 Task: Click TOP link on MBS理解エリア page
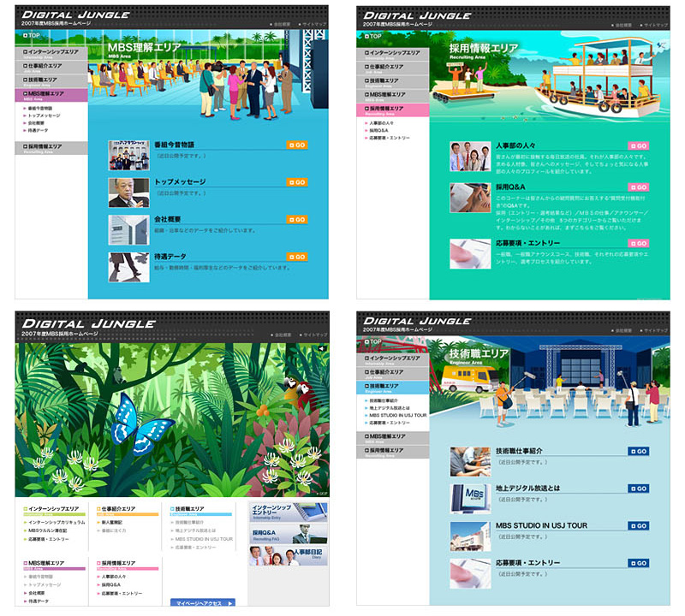pos(32,35)
